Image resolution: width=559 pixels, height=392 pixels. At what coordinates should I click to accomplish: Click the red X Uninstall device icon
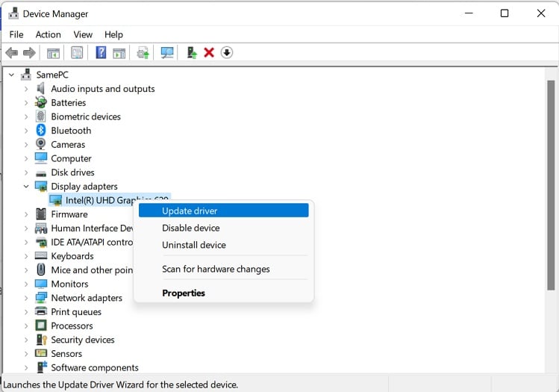tap(209, 53)
